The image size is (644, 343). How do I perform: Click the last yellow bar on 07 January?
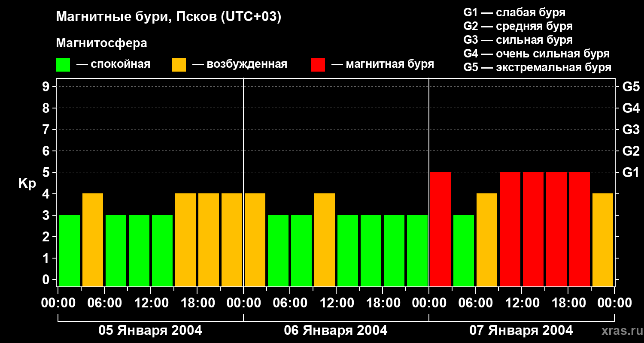click(603, 240)
